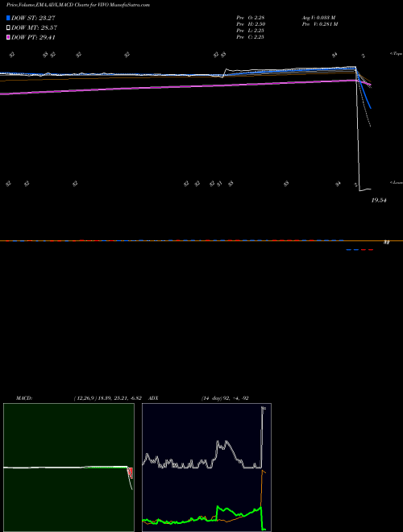This screenshot has height=532, width=403.
Task: Click the MACD (12,26,9) parameter values
Action: pyautogui.click(x=107, y=398)
